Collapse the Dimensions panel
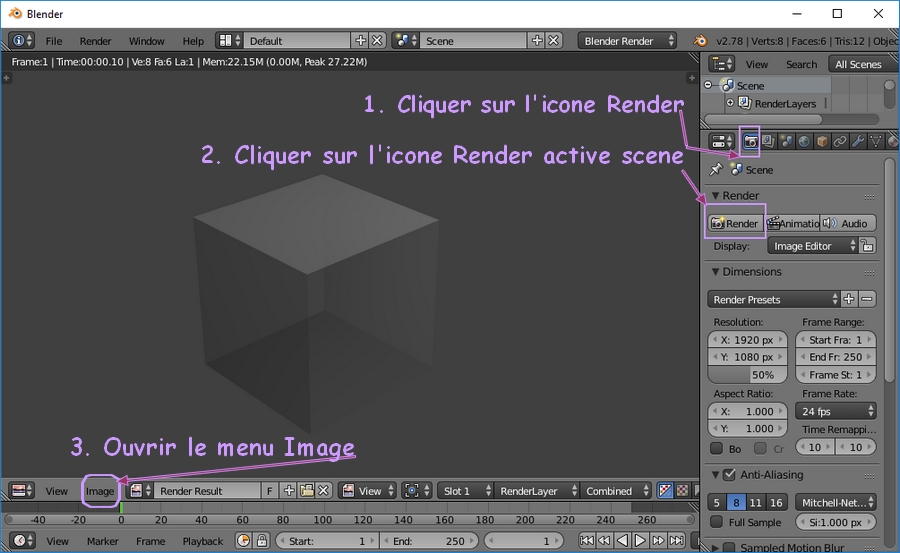 click(x=715, y=272)
